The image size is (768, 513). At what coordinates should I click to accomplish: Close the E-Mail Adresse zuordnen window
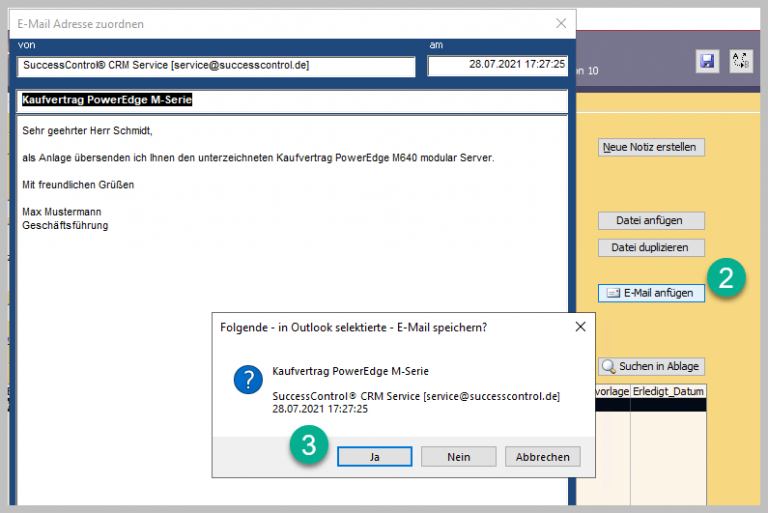[x=561, y=24]
